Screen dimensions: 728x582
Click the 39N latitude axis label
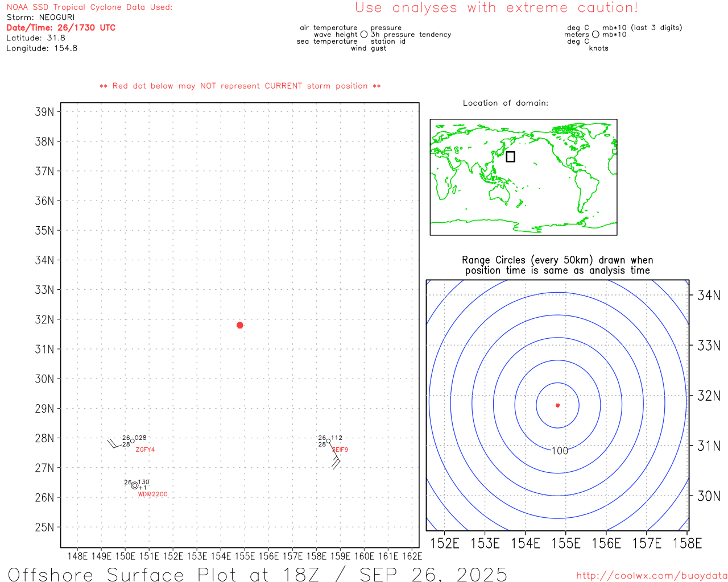click(45, 111)
